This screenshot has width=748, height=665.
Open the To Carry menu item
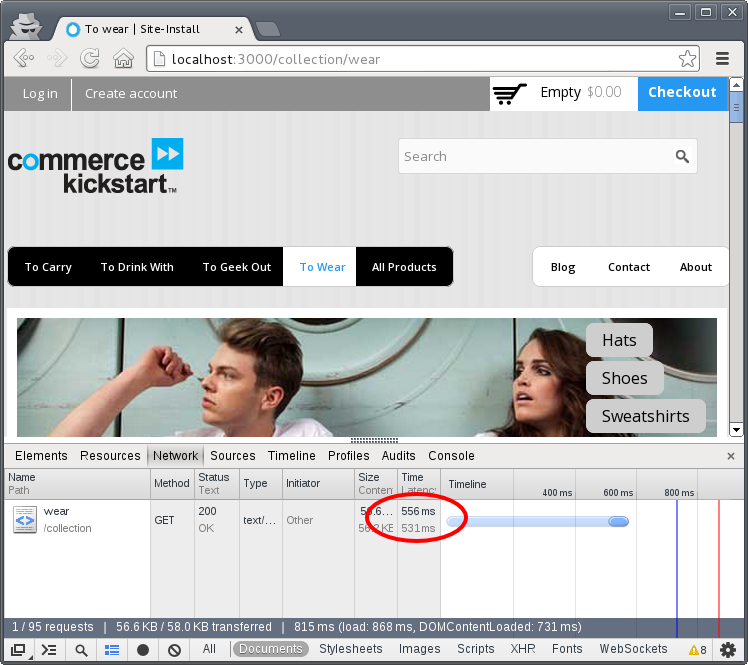[x=48, y=267]
